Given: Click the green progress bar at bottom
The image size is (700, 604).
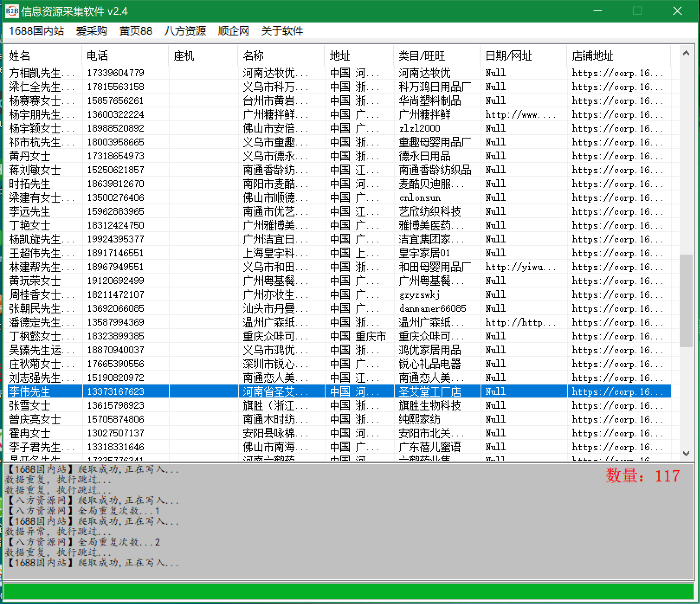Looking at the screenshot, I should 349,591.
